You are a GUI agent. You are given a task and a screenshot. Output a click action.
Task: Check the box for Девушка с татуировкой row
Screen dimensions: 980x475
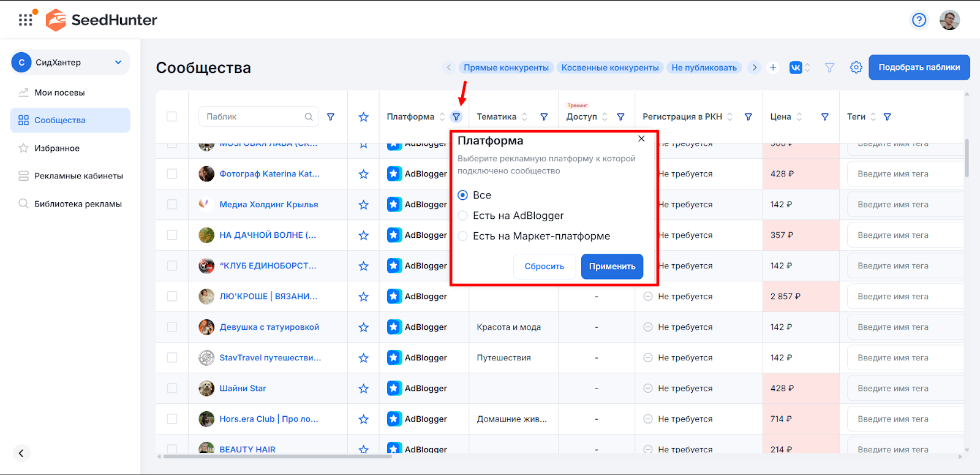click(172, 327)
